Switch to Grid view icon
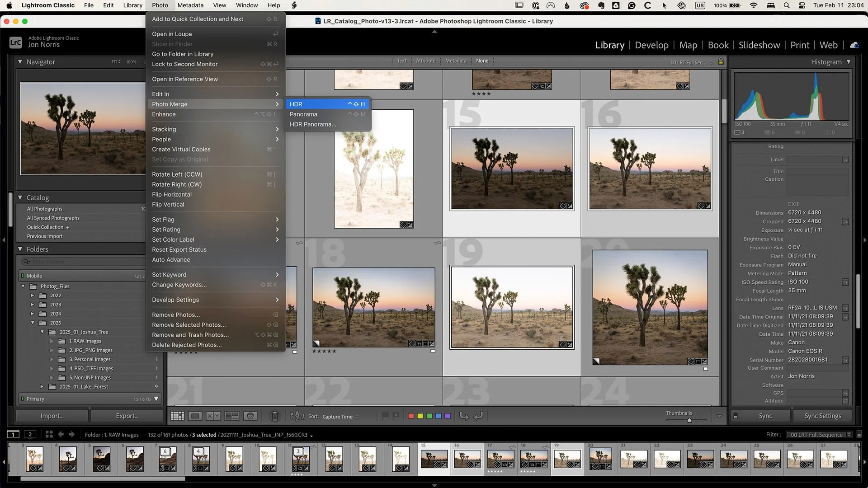This screenshot has width=868, height=488. pyautogui.click(x=177, y=416)
